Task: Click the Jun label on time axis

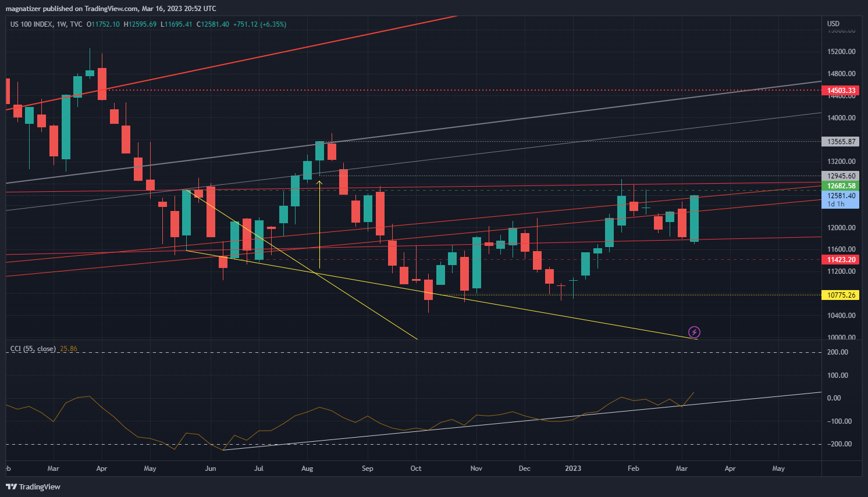Action: pyautogui.click(x=211, y=469)
